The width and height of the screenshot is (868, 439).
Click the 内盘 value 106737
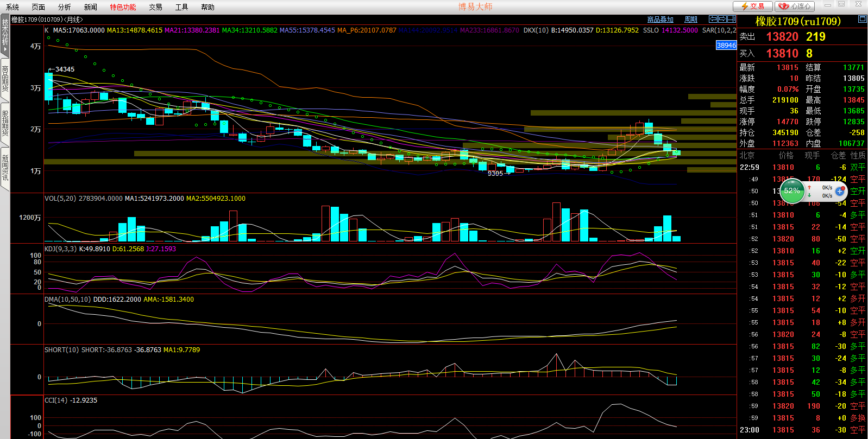coord(852,143)
